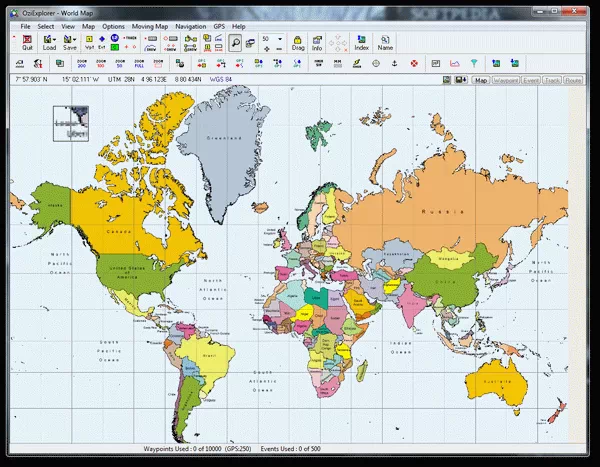
Task: Open the Moving Map menu
Action: (149, 24)
